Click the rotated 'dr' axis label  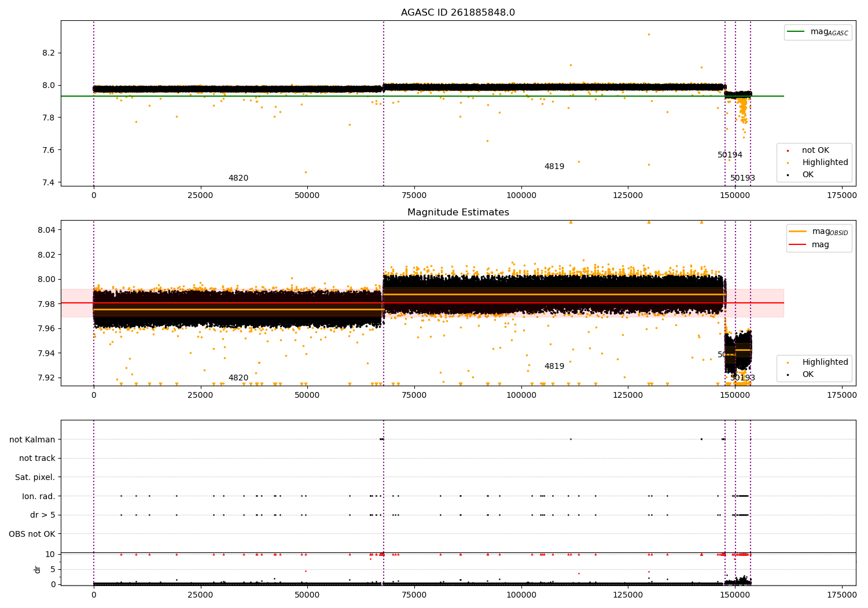pos(38,570)
